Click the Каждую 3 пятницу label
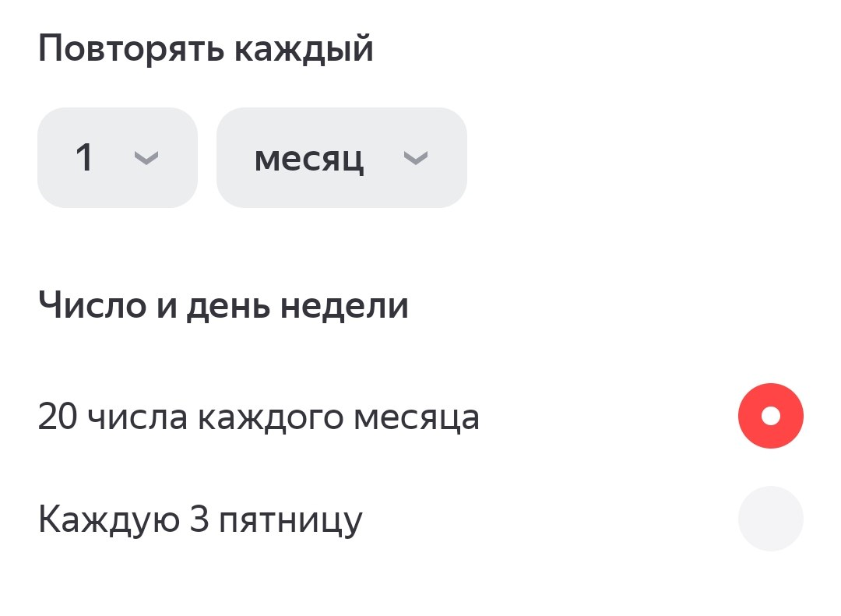This screenshot has height=616, width=841. coord(200,520)
